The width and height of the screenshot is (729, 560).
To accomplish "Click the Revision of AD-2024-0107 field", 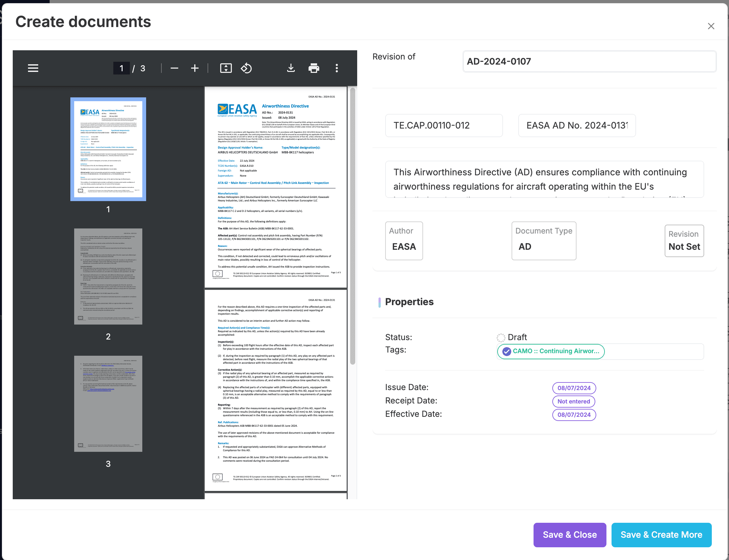I will point(589,61).
